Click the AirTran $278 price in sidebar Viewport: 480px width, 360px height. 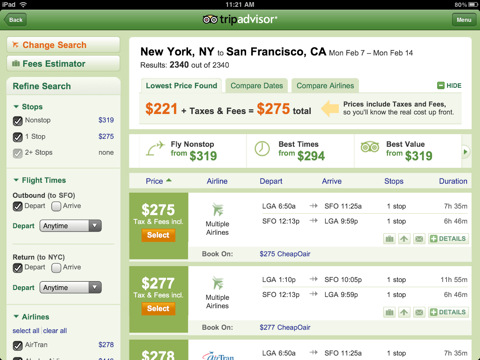pyautogui.click(x=106, y=345)
